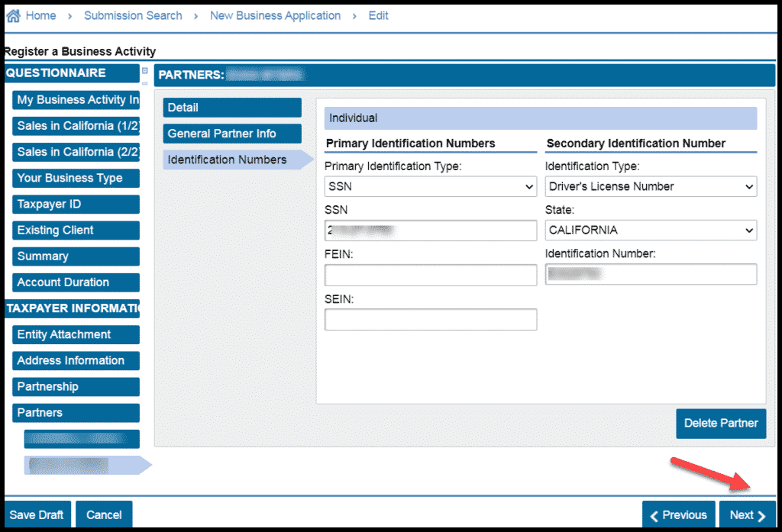Open Taxpayer ID questionnaire step

[x=76, y=204]
